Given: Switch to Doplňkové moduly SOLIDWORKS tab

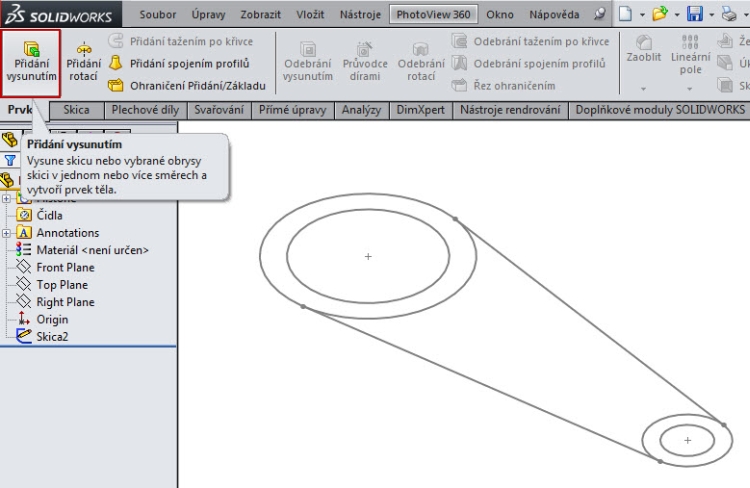Looking at the screenshot, I should (x=660, y=110).
